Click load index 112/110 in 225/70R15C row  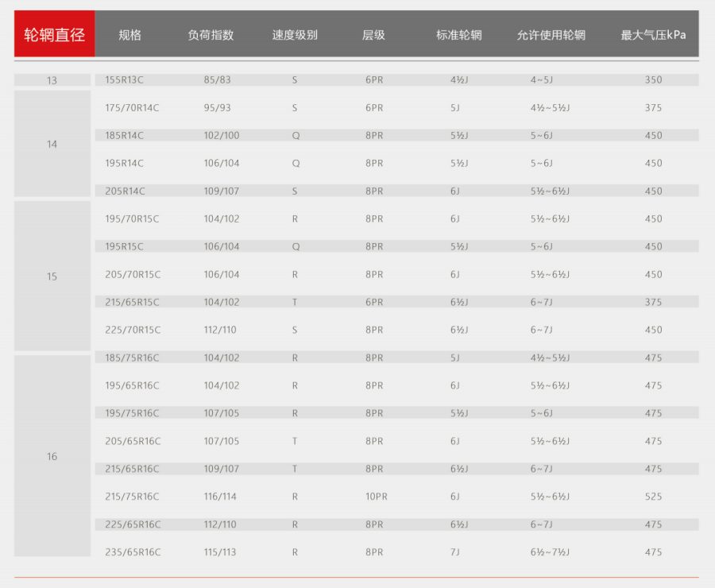[220, 330]
